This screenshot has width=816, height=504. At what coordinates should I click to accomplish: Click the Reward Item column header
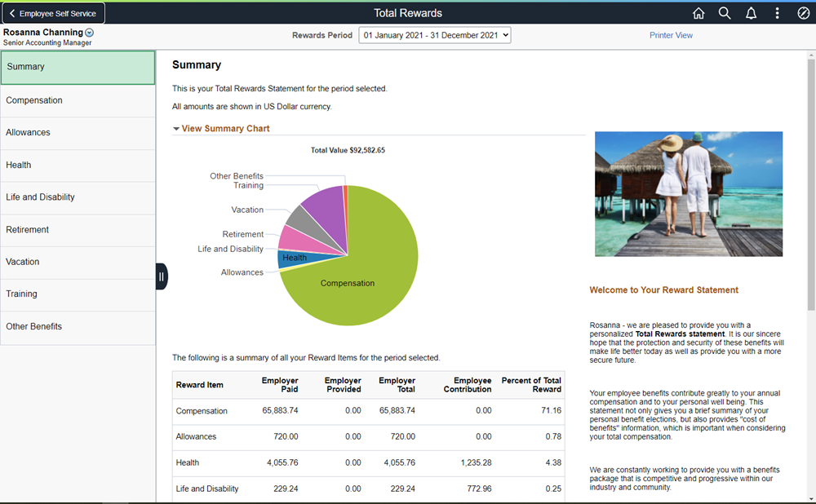[199, 385]
